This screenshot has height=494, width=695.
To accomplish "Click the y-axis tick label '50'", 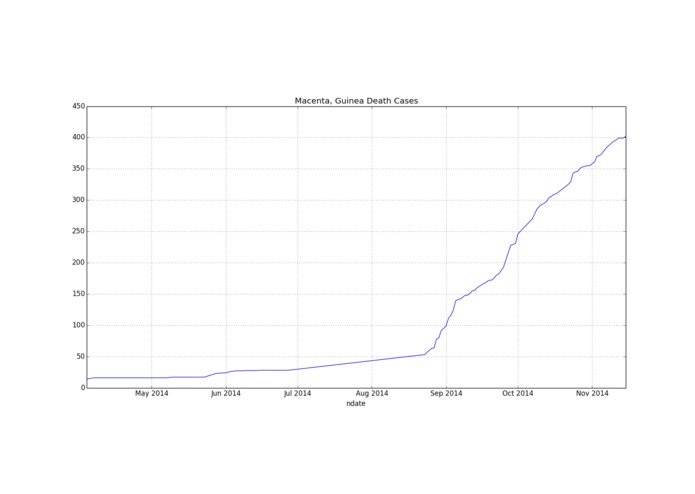I will (80, 357).
